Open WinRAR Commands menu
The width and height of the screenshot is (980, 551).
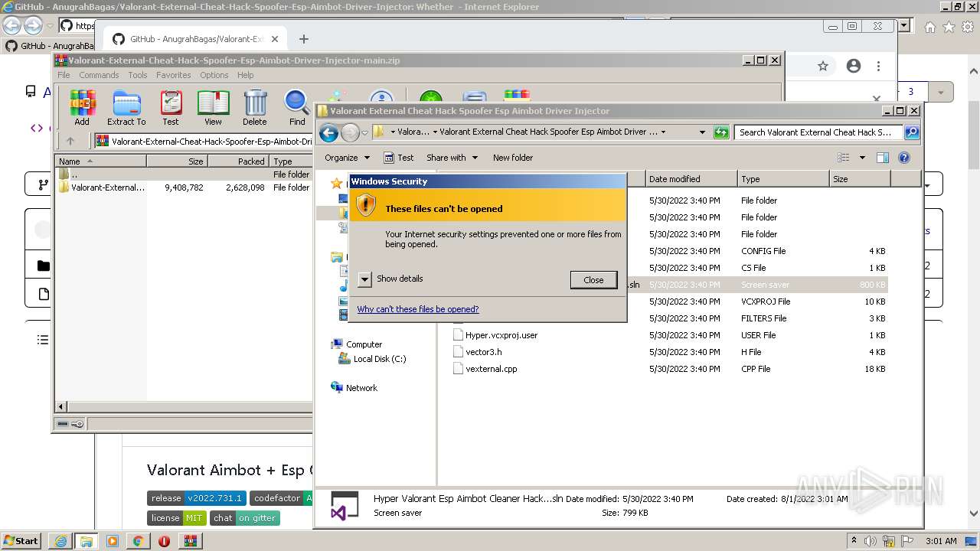click(x=99, y=75)
